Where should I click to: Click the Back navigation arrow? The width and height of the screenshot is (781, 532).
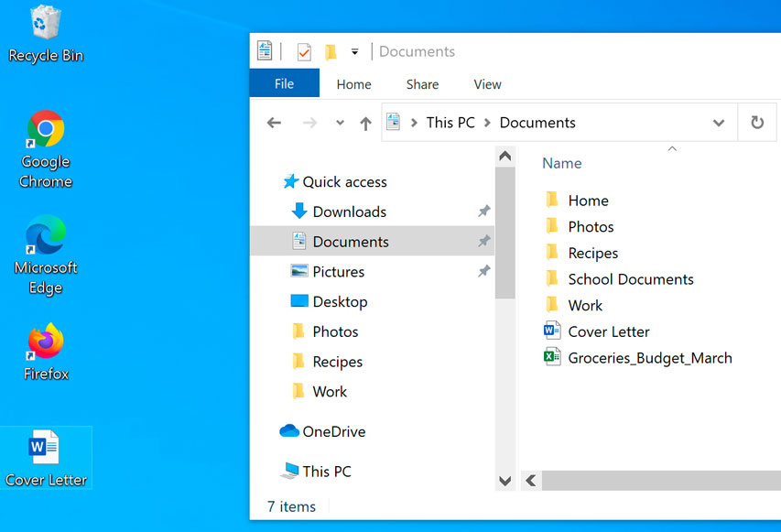[x=273, y=122]
